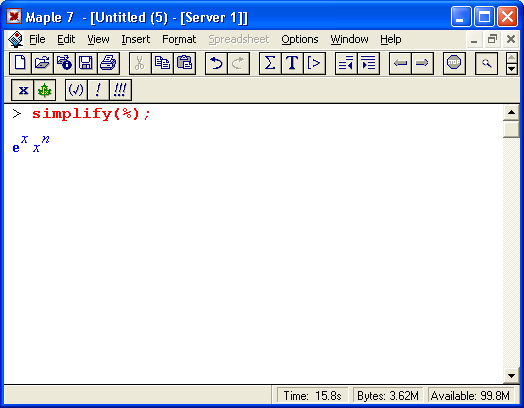Open an existing worksheet via the folder icon
The width and height of the screenshot is (524, 408).
coord(42,63)
